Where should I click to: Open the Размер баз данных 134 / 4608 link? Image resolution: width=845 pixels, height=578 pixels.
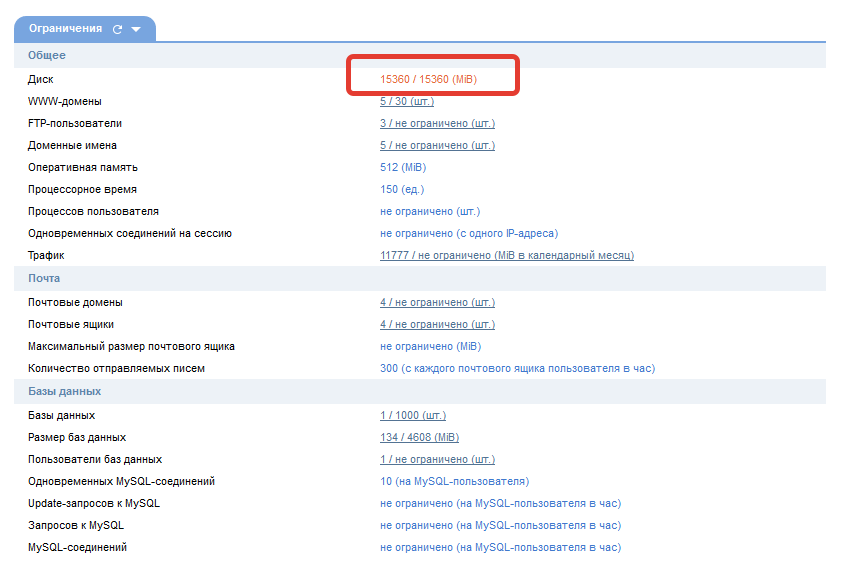[419, 438]
